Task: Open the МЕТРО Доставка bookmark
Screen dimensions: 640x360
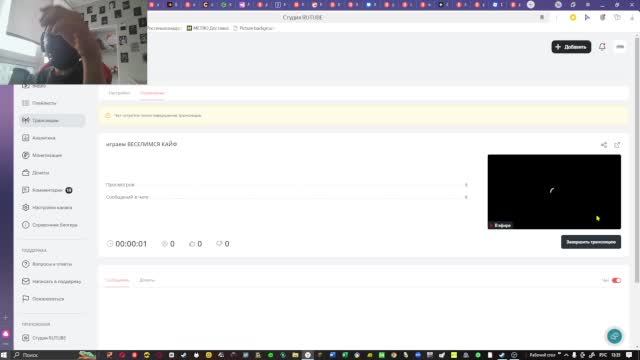Action: [x=208, y=28]
